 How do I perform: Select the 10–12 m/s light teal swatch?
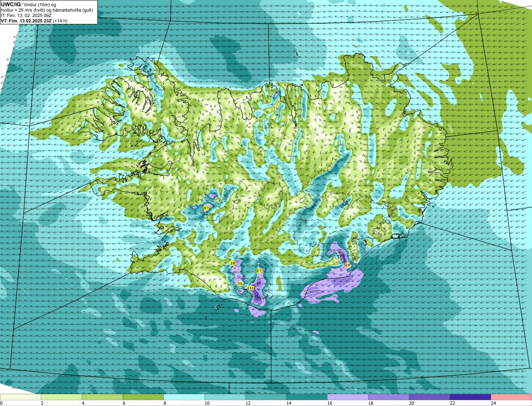click(226, 397)
